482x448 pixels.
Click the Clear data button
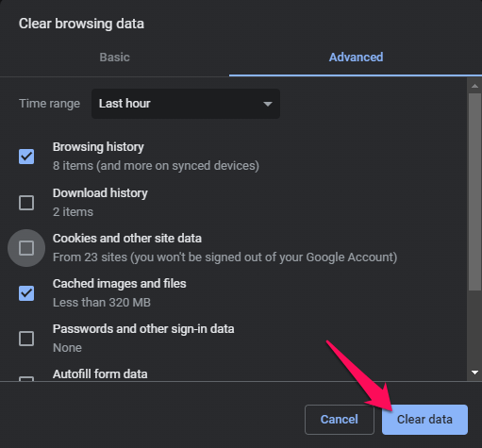tap(424, 420)
